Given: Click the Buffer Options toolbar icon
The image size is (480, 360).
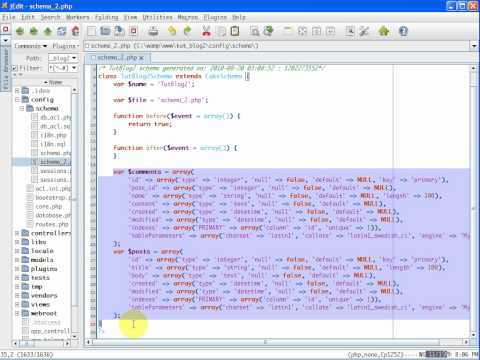Looking at the screenshot, I should 350,31.
